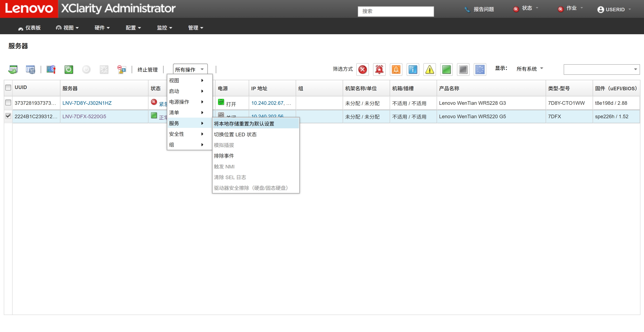Click the export table data icon

pyautogui.click(x=13, y=69)
